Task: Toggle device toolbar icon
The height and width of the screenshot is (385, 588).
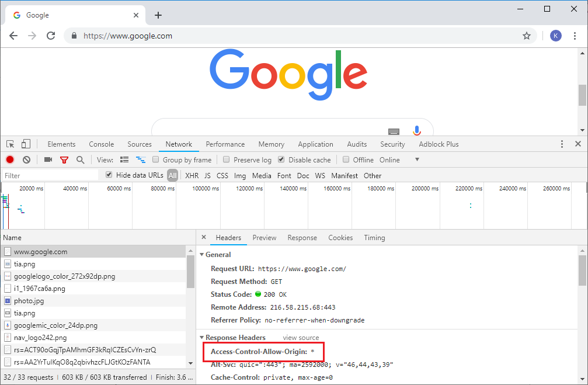Action: (x=26, y=144)
